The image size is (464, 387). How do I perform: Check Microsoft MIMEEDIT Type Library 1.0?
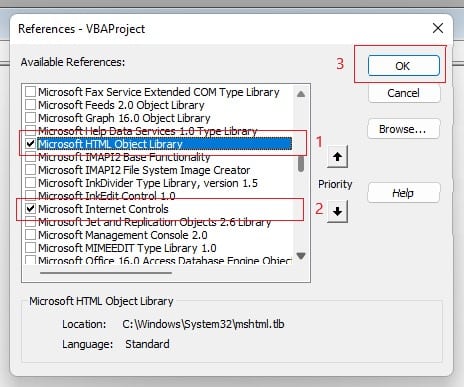30,248
